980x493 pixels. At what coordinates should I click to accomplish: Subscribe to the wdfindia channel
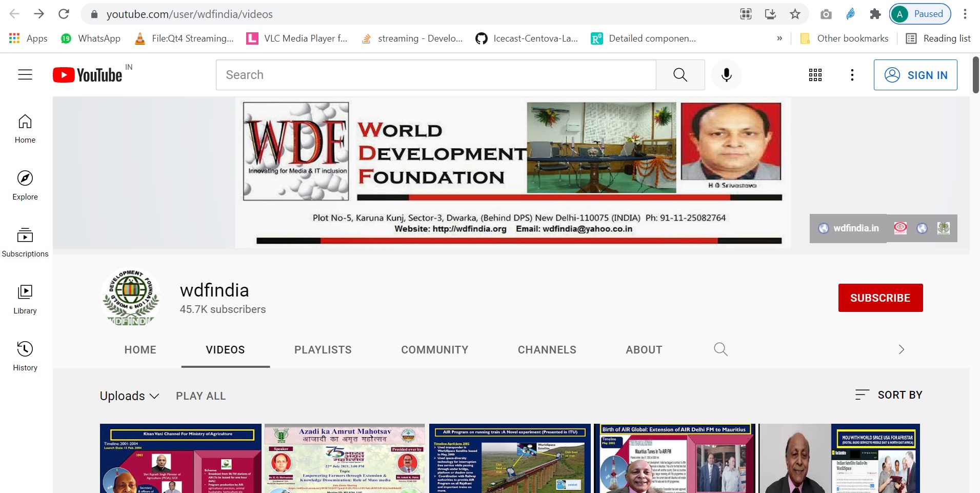(x=880, y=298)
